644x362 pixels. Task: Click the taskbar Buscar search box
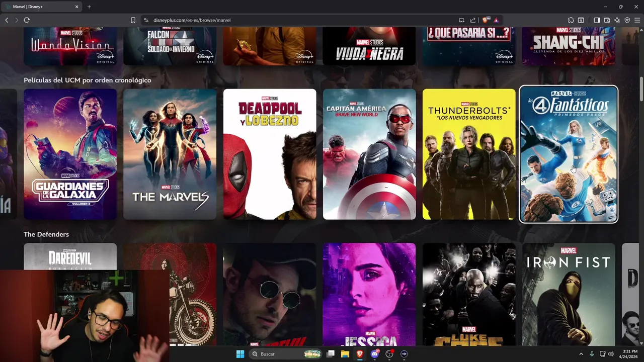click(286, 354)
